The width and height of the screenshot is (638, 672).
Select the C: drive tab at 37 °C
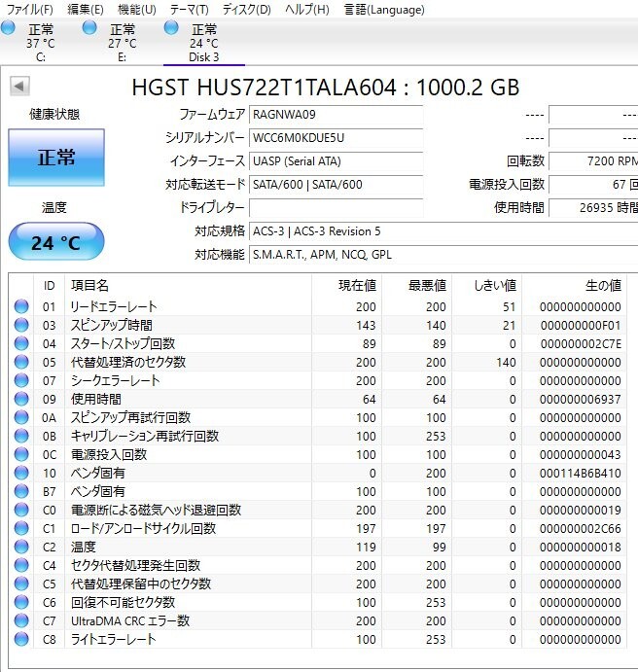click(41, 43)
